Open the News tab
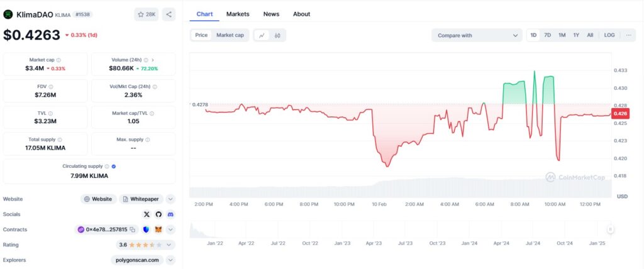644x269 pixels. 271,14
